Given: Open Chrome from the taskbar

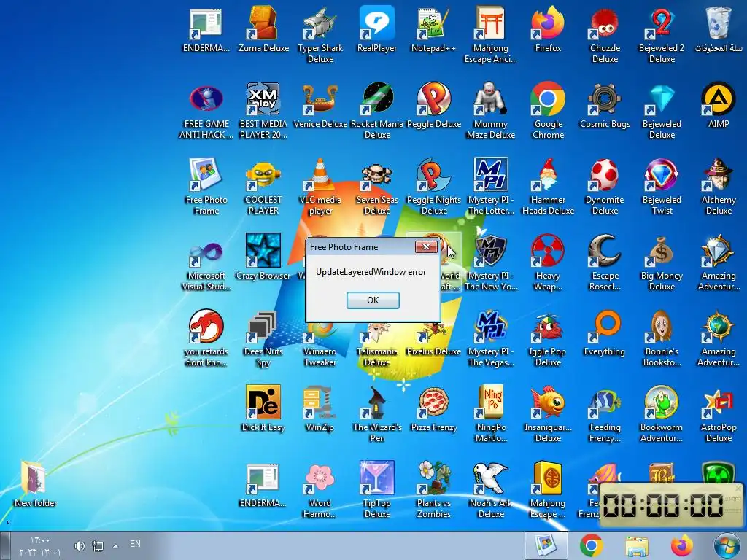Looking at the screenshot, I should point(591,545).
